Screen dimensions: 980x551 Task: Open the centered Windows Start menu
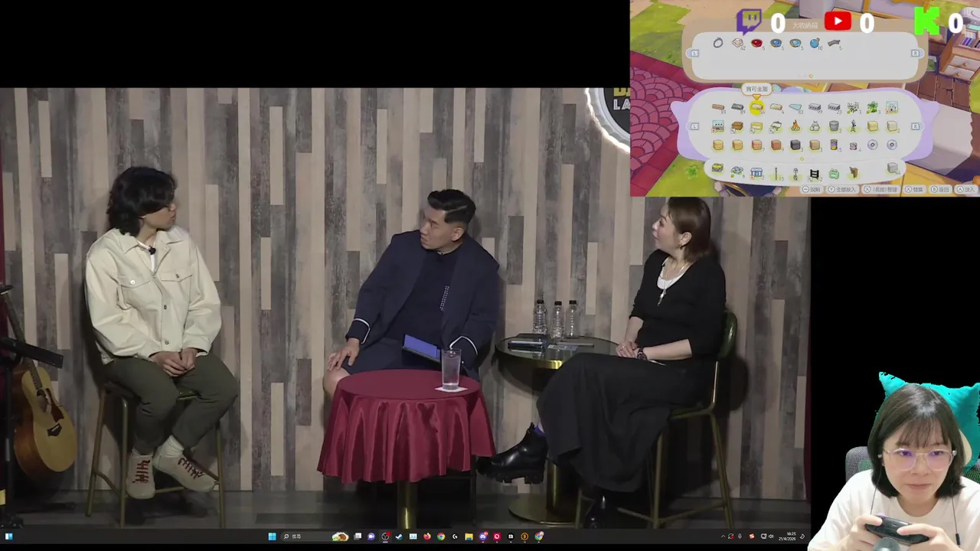pyautogui.click(x=272, y=536)
